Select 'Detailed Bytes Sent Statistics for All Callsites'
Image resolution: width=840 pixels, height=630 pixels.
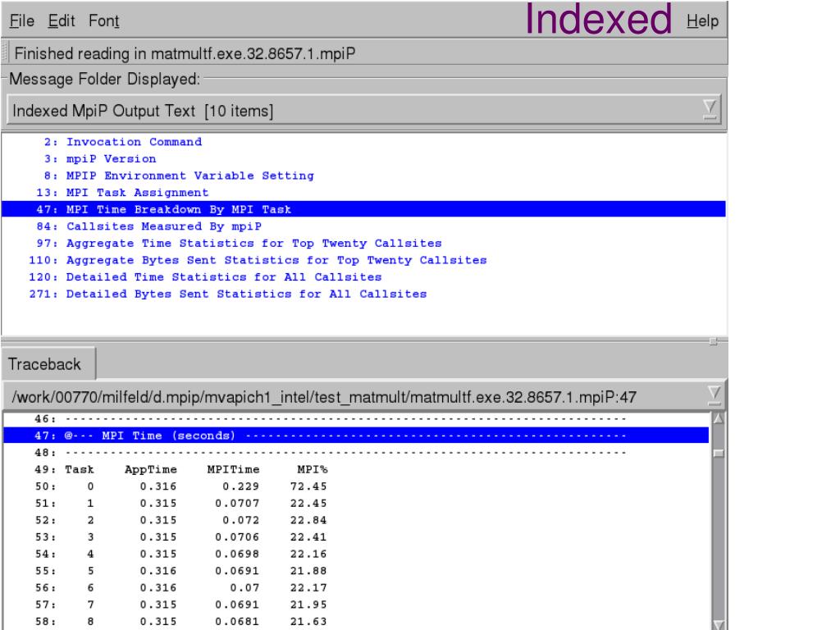point(230,294)
